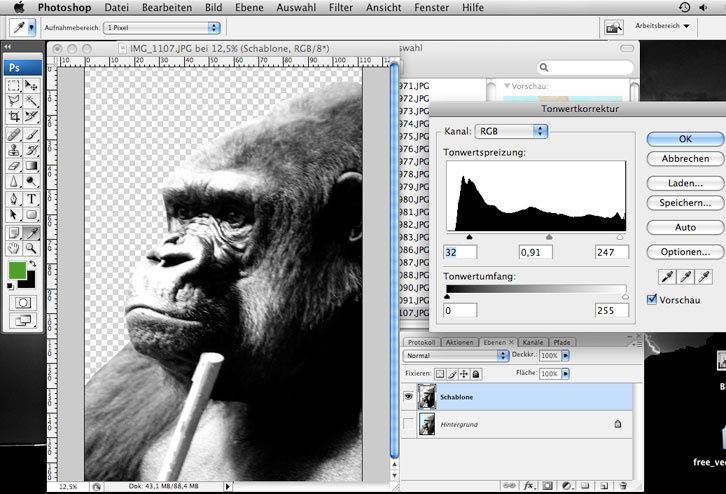Click the black point eyedropper in Tonwertkorrektur
726x494 pixels.
pos(668,277)
